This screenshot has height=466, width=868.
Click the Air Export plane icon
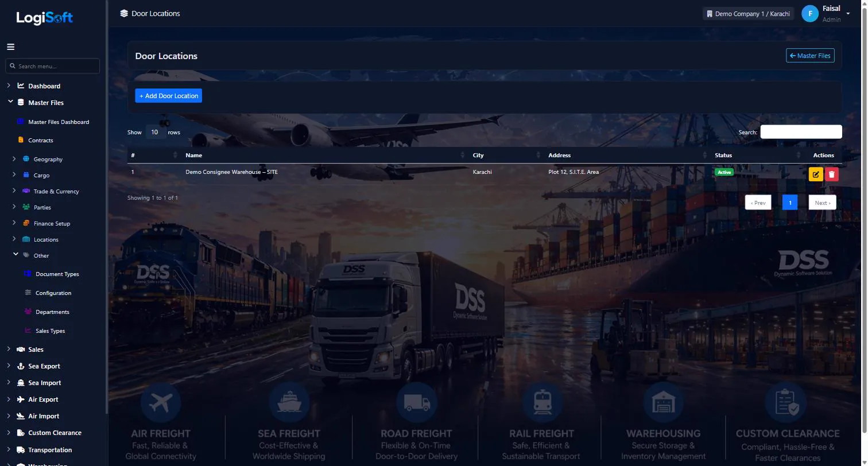(21, 399)
